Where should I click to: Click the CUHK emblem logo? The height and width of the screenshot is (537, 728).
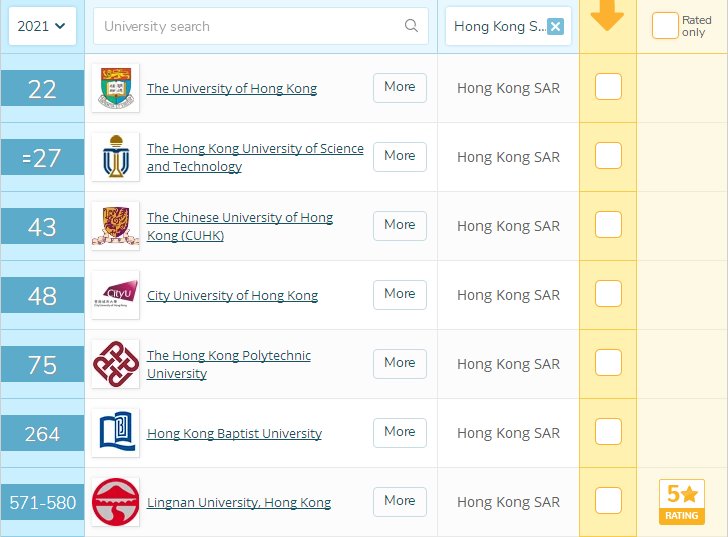115,226
